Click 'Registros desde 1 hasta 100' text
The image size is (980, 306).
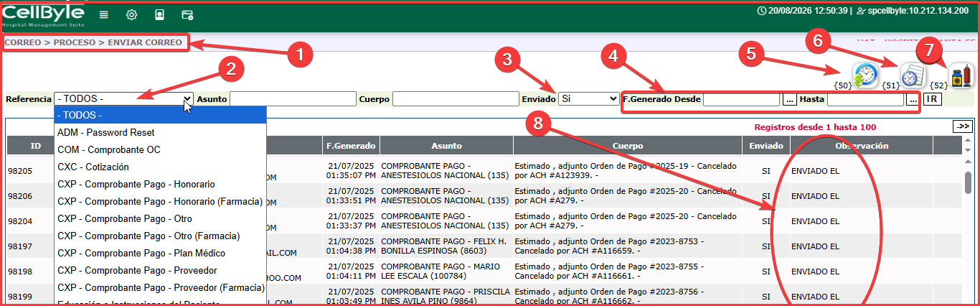point(815,127)
